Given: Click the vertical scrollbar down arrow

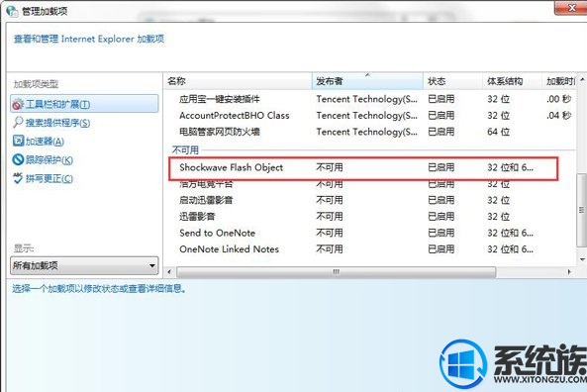Looking at the screenshot, I should coord(582,259).
